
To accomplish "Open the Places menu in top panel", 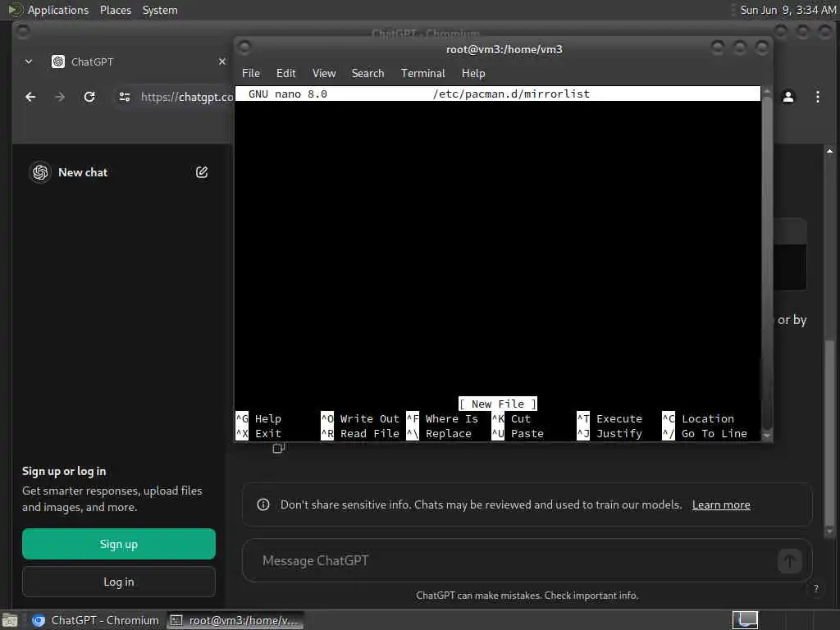I will (x=115, y=10).
